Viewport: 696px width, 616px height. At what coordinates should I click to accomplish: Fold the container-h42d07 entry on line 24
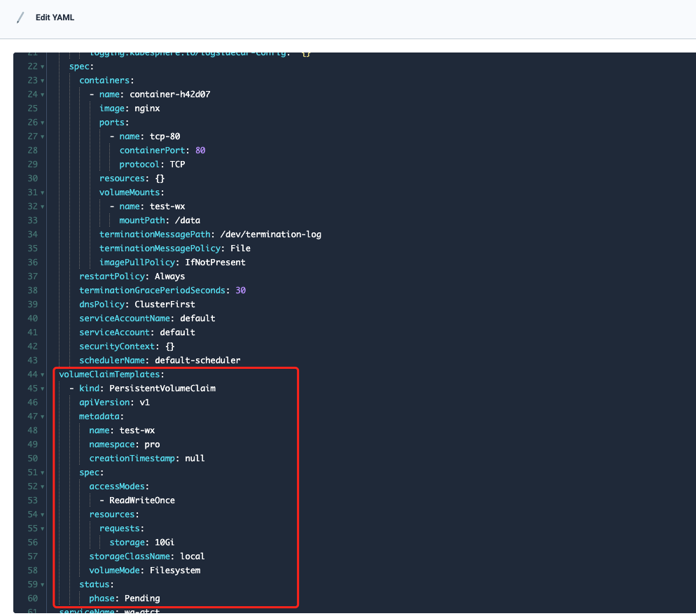[41, 94]
